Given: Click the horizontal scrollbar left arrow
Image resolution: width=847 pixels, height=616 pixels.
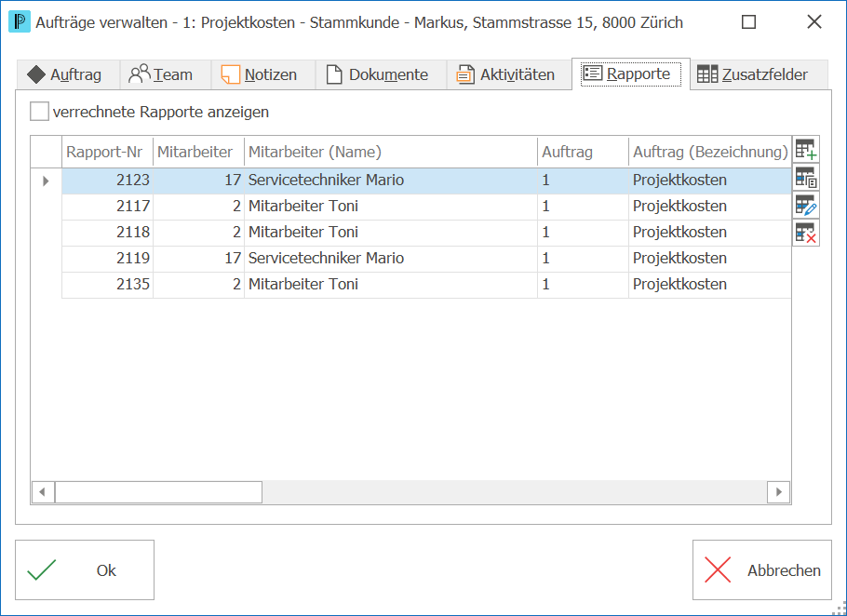Looking at the screenshot, I should (x=42, y=492).
